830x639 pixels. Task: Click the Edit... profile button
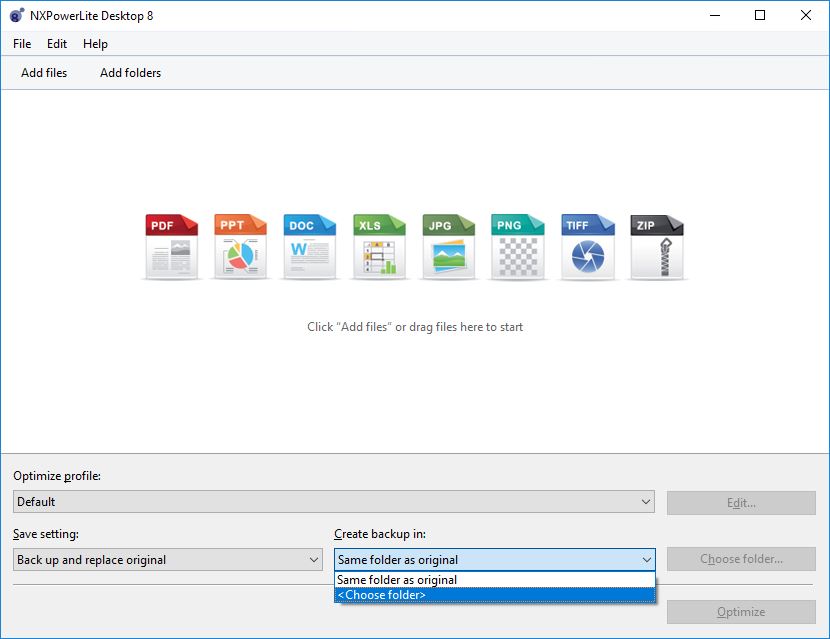click(x=741, y=503)
